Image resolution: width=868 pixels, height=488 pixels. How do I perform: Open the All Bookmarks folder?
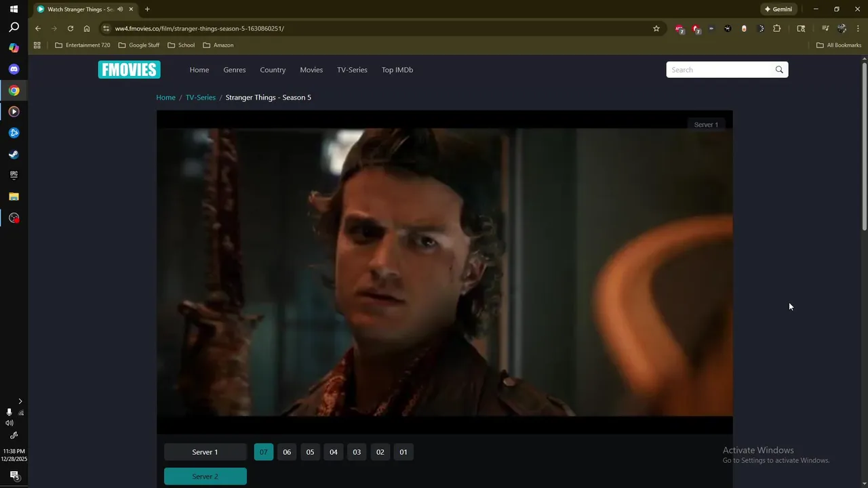(839, 45)
